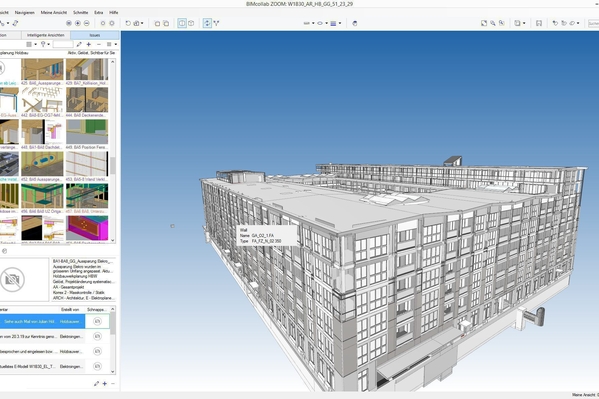Select issue thumbnail 429 BA7_Kollision
The height and width of the screenshot is (399, 599).
[87, 70]
